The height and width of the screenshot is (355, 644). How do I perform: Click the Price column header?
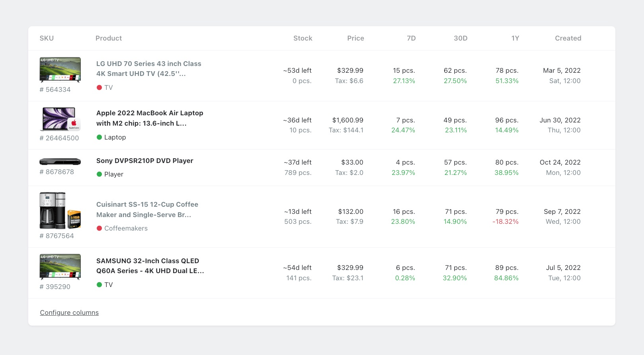[x=355, y=38]
